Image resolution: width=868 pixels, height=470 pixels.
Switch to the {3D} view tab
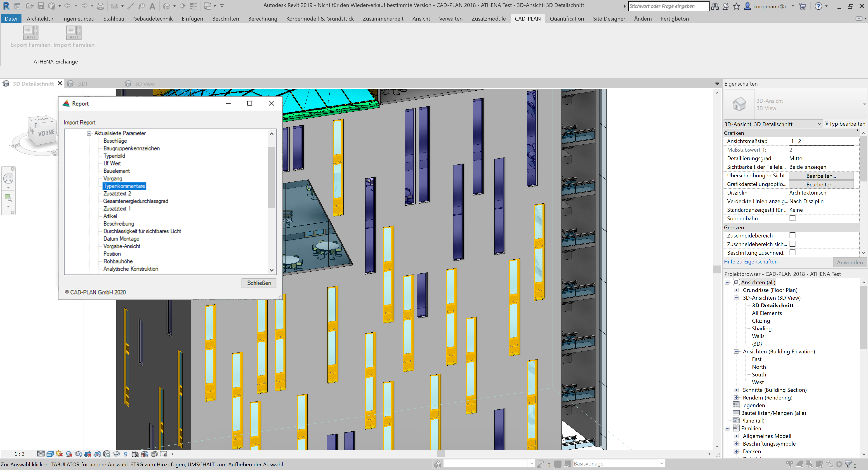pos(82,84)
